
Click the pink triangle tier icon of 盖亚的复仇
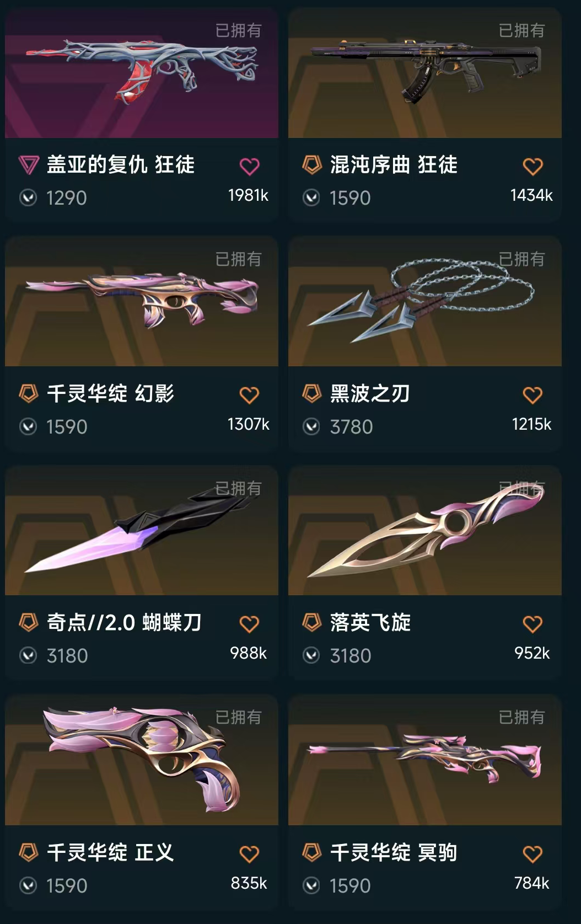[x=29, y=165]
